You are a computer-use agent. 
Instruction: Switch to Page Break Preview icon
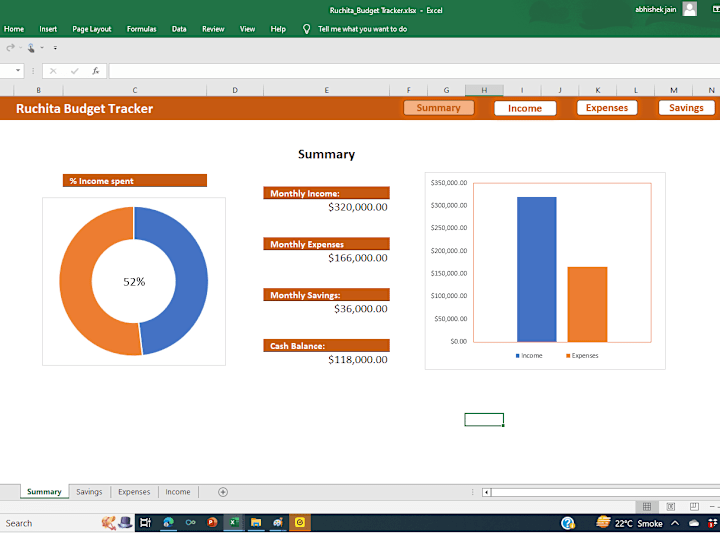tap(694, 506)
